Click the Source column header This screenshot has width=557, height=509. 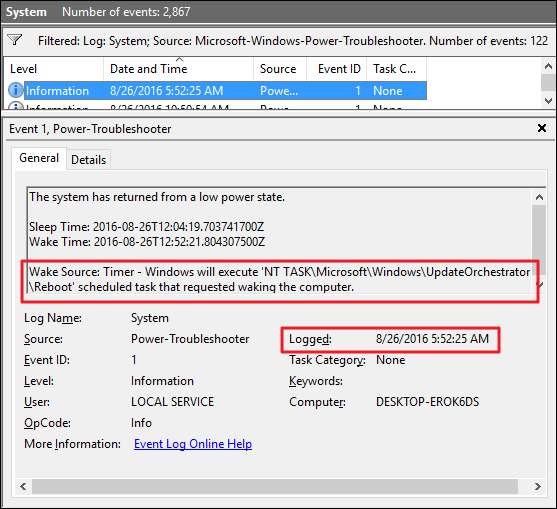click(x=280, y=69)
